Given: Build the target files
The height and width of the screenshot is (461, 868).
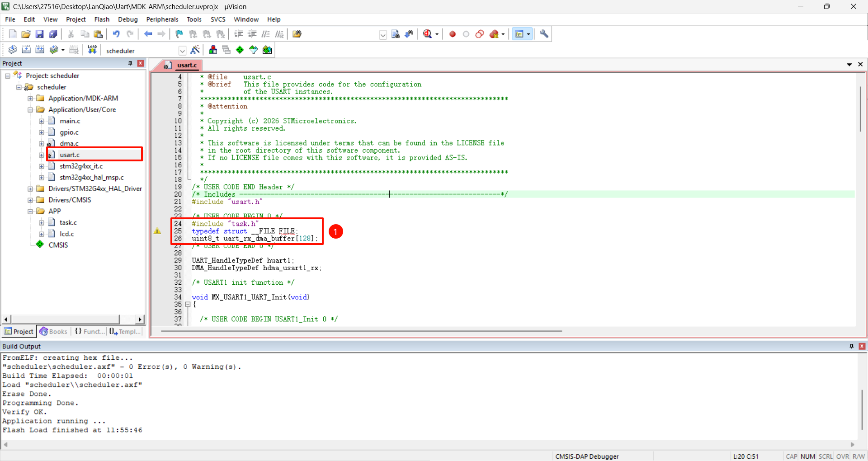Looking at the screenshot, I should 26,50.
